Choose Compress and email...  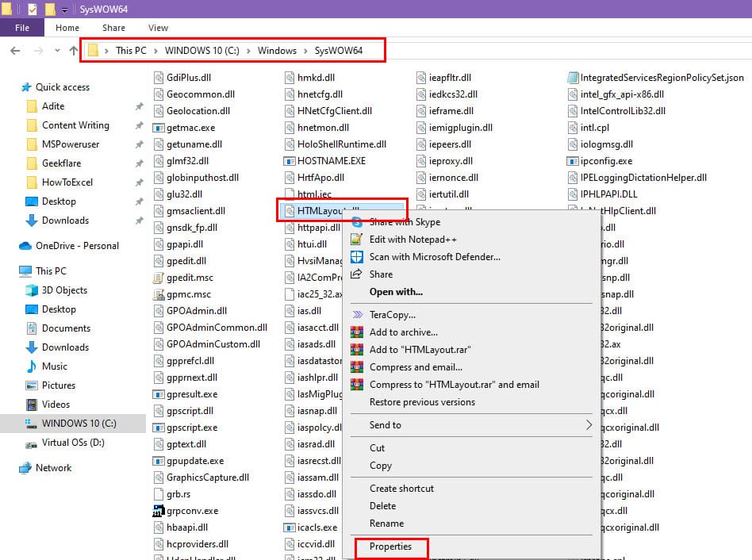[416, 367]
